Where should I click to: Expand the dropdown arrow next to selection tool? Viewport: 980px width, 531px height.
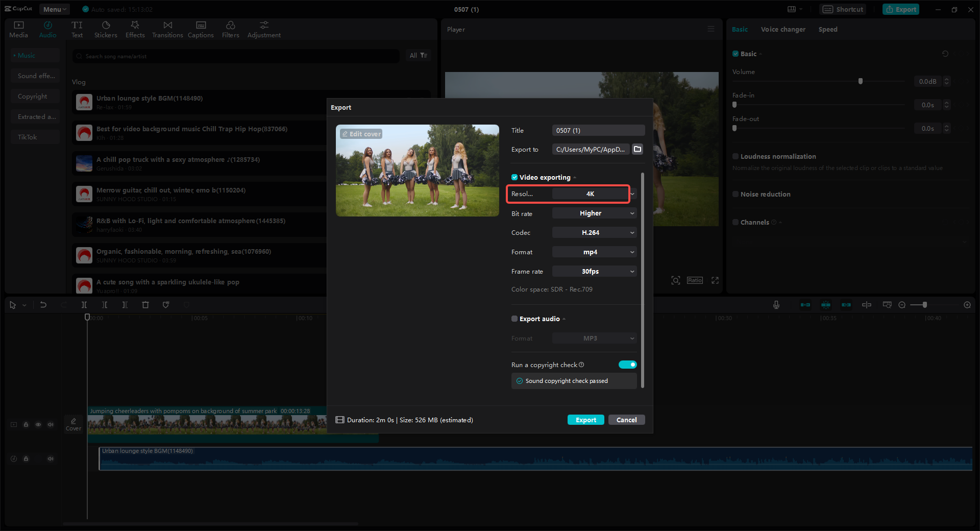click(24, 305)
